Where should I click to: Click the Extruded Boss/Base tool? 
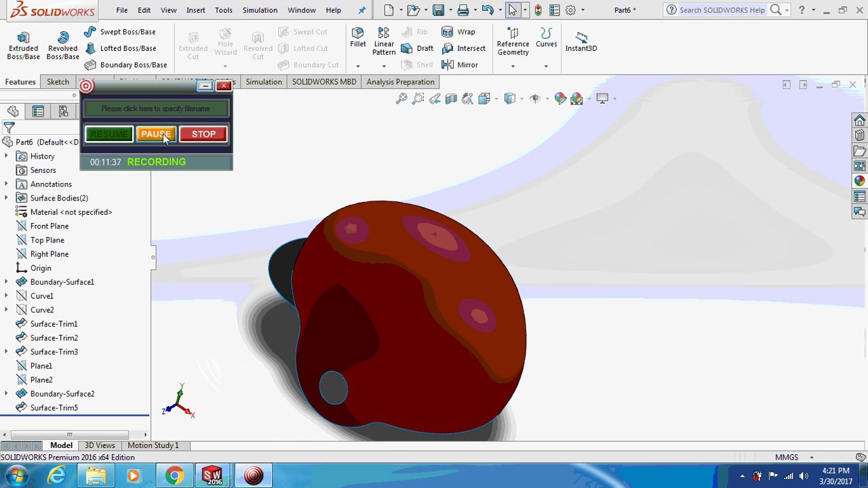(x=23, y=46)
